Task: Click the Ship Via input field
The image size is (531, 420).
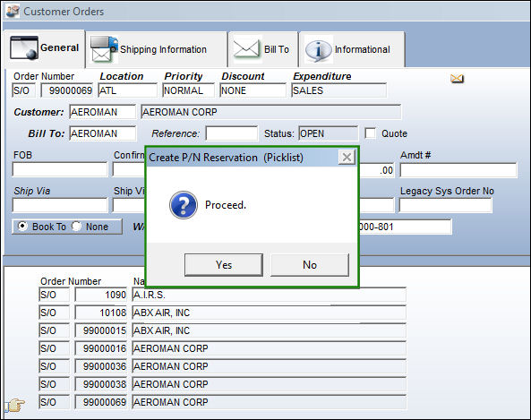Action: [60, 205]
